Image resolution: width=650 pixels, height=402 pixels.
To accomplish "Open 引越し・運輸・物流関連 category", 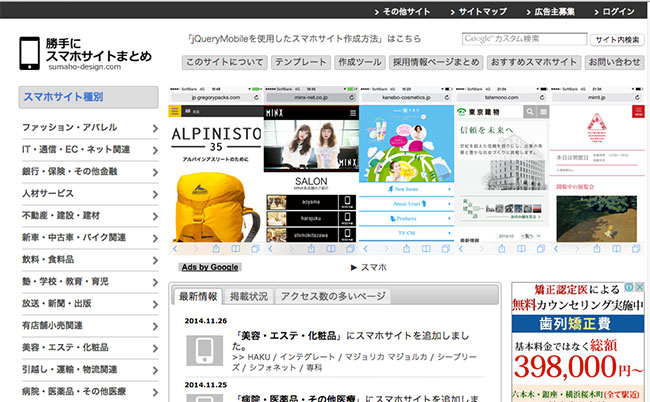I will tap(90, 370).
